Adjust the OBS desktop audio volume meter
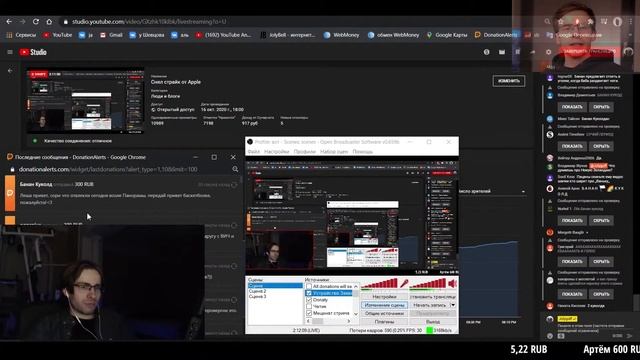This screenshot has width=640, height=360. 428,284
